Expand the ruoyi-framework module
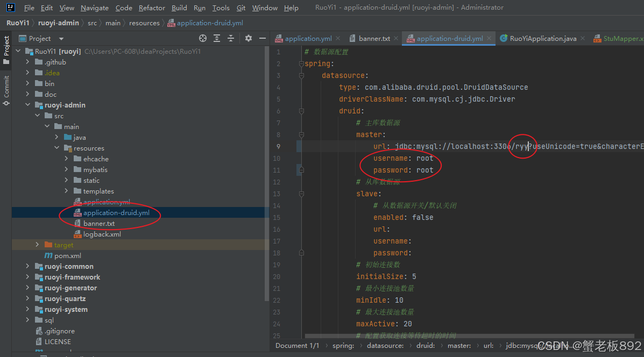The height and width of the screenshot is (357, 644). pos(27,277)
